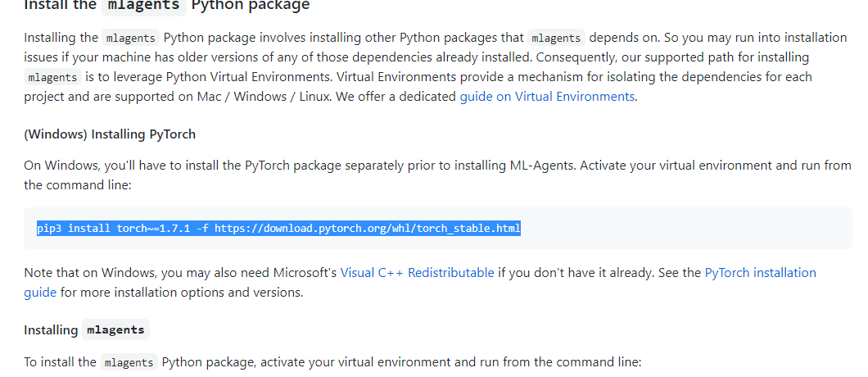Click the Install the mlagents Python package title
Image resolution: width=868 pixels, height=377 pixels.
(x=166, y=6)
